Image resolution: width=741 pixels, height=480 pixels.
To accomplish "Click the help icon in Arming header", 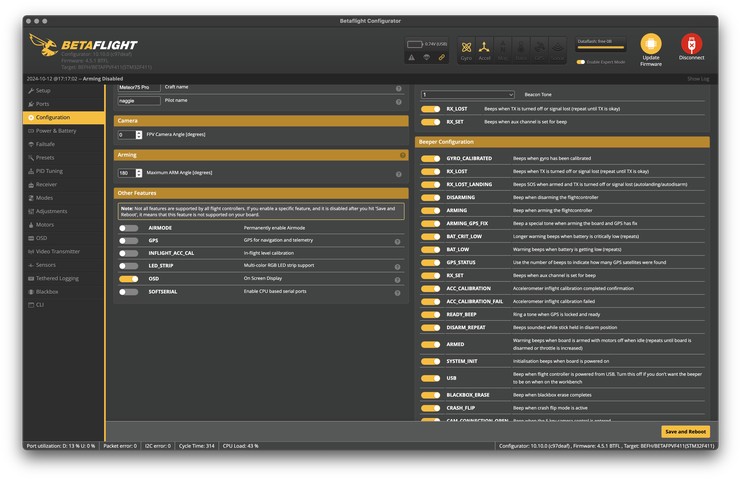I will 403,155.
